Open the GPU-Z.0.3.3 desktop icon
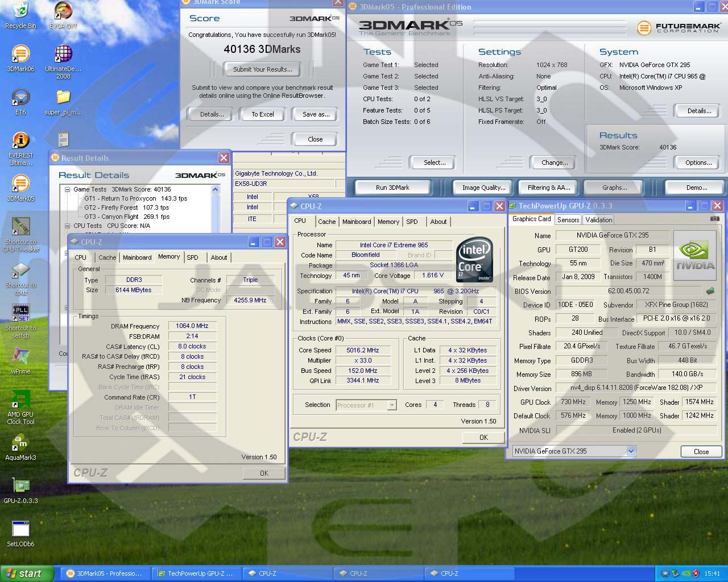The width and height of the screenshot is (728, 582). [x=20, y=490]
